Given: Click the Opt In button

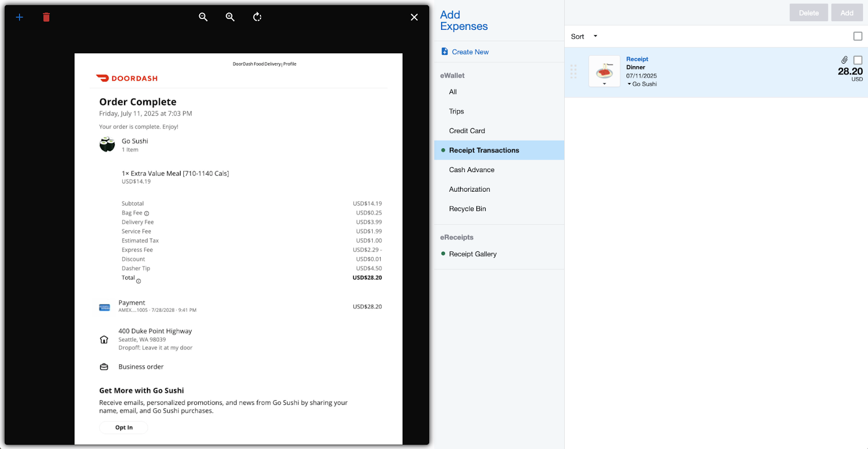Looking at the screenshot, I should click(124, 428).
